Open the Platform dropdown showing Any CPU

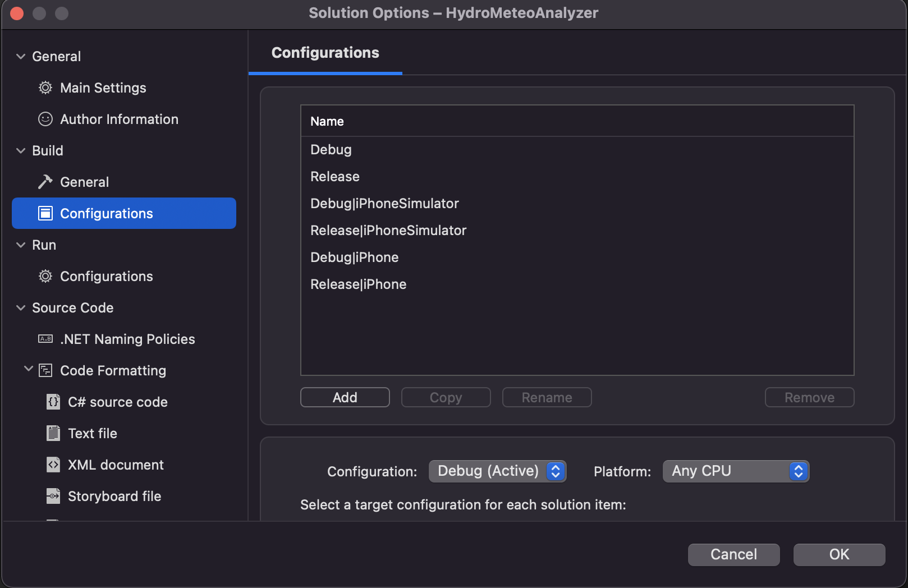735,471
